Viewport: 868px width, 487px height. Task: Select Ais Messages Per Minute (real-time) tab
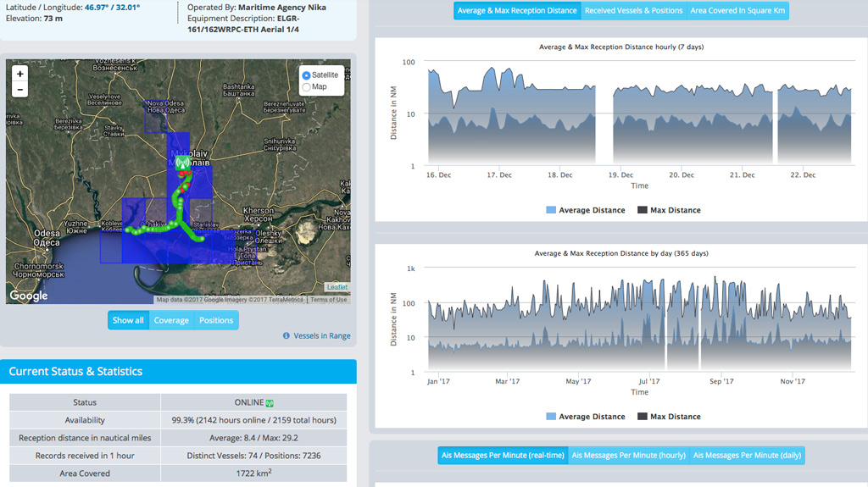point(503,456)
